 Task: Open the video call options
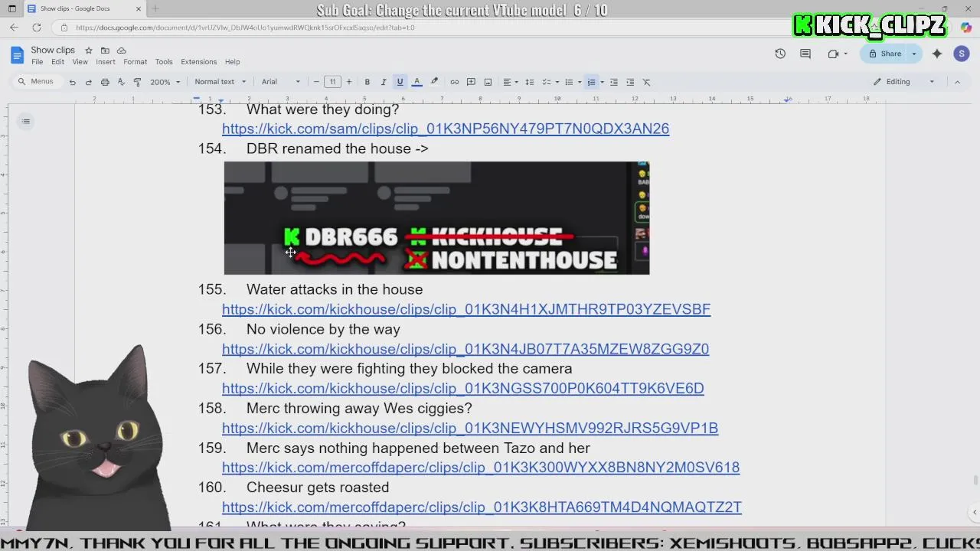[x=837, y=54]
